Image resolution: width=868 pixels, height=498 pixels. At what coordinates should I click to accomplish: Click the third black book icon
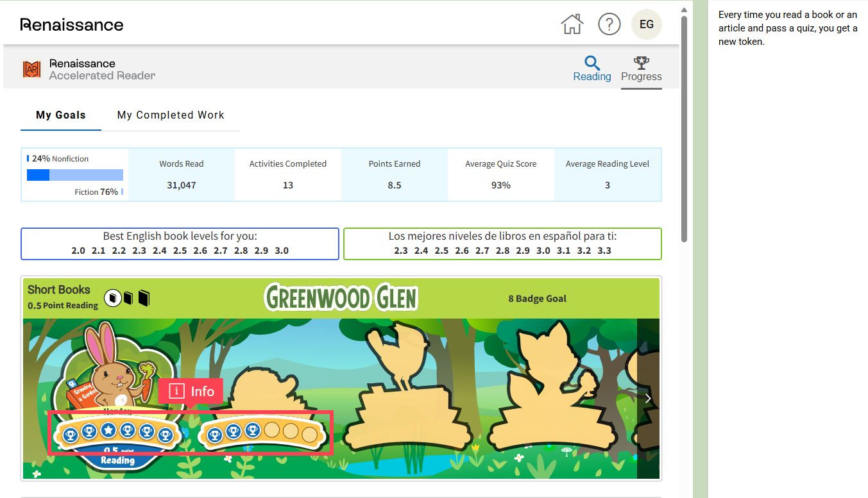[144, 297]
